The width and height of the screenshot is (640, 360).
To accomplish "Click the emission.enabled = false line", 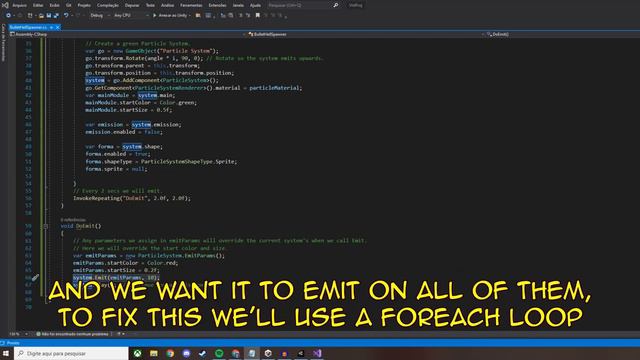I will [124, 132].
